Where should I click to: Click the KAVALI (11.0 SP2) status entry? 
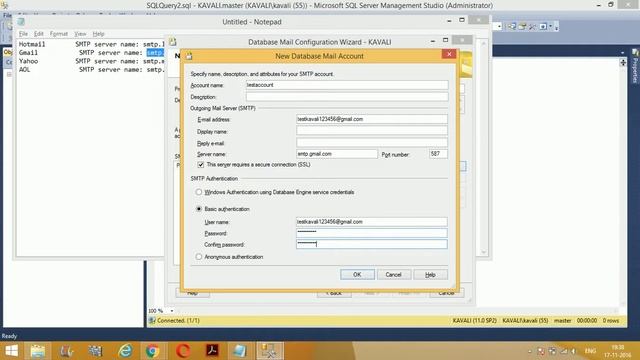(x=474, y=321)
